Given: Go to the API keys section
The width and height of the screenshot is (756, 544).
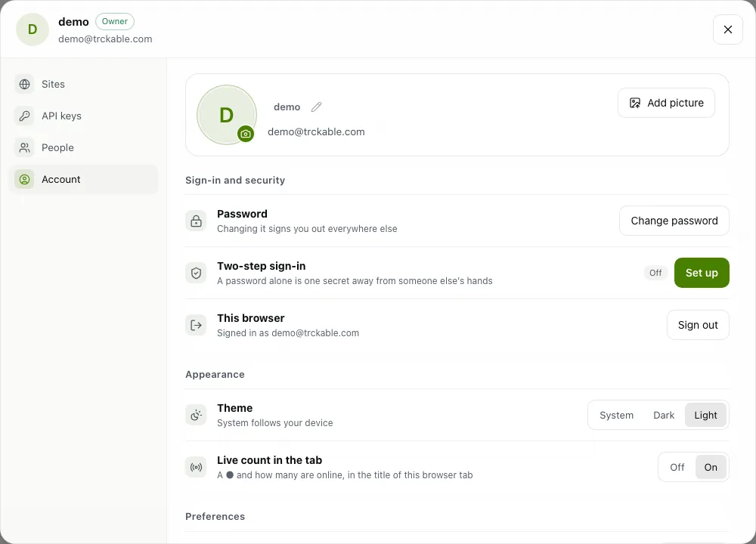Looking at the screenshot, I should 83,116.
